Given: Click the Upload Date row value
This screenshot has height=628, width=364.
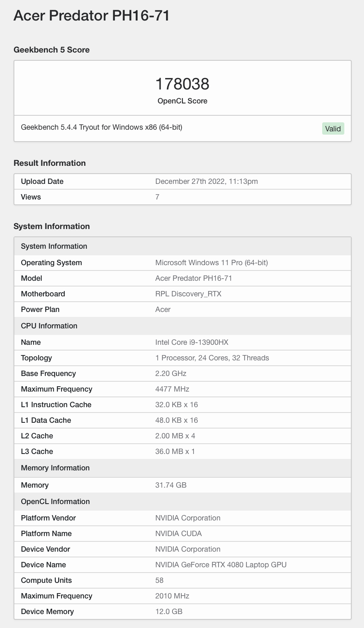Looking at the screenshot, I should [206, 181].
